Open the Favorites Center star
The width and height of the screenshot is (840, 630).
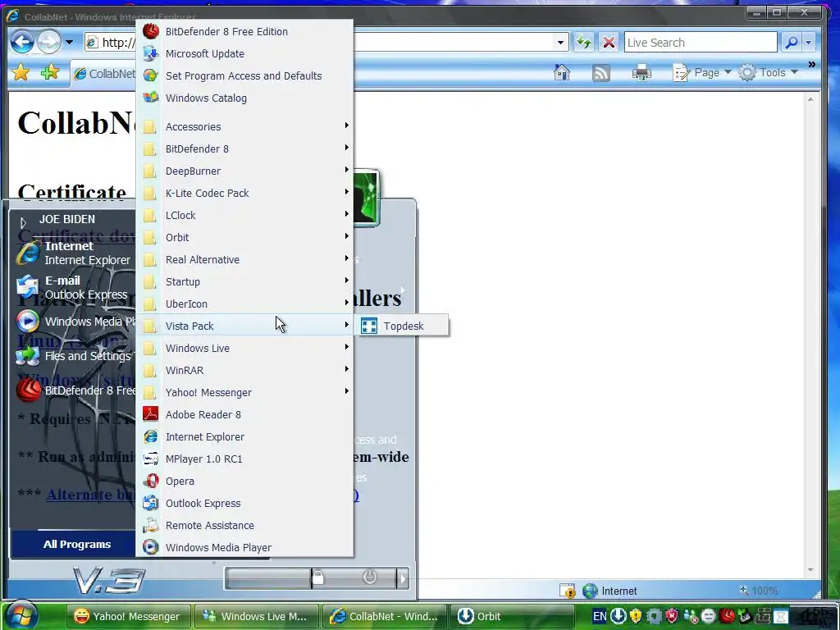pos(21,72)
